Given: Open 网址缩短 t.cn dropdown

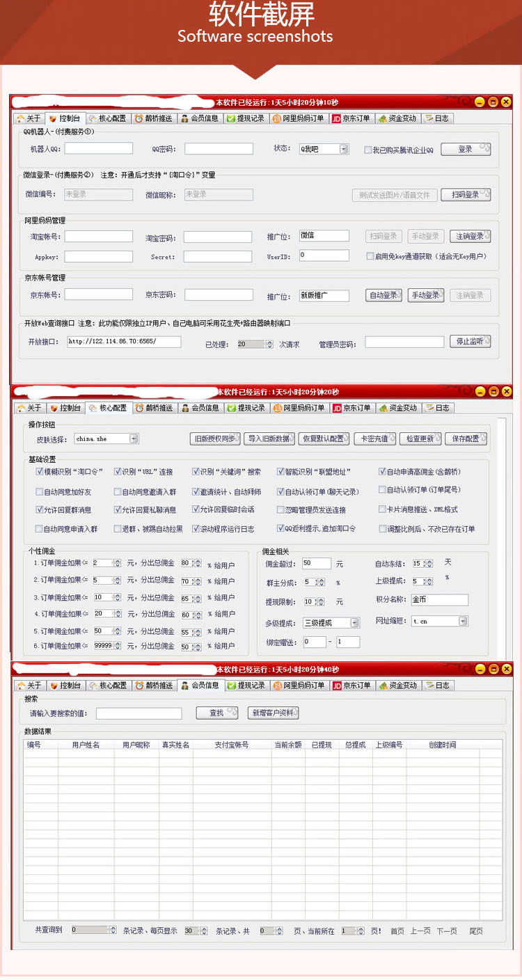Looking at the screenshot, I should click(x=463, y=621).
